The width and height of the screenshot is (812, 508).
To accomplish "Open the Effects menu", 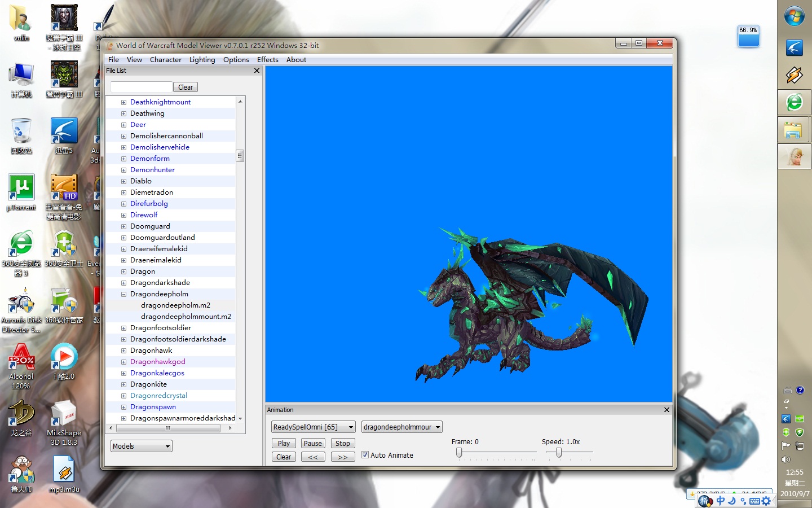I will [268, 59].
